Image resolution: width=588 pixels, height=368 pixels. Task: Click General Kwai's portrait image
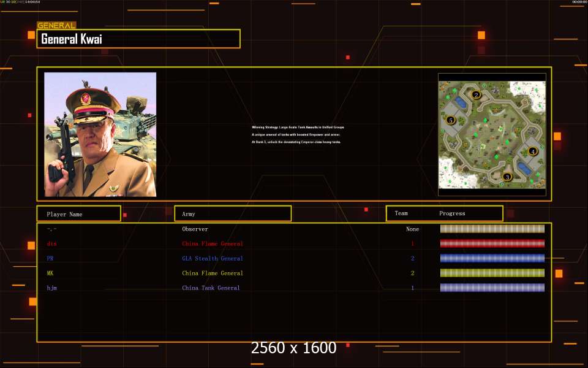pos(100,134)
